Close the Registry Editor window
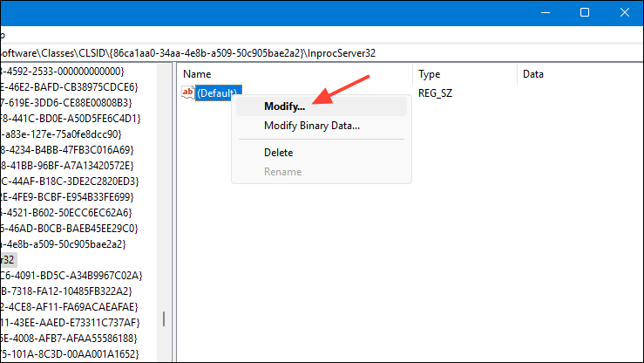Screen dimensions: 644x363 click(624, 13)
